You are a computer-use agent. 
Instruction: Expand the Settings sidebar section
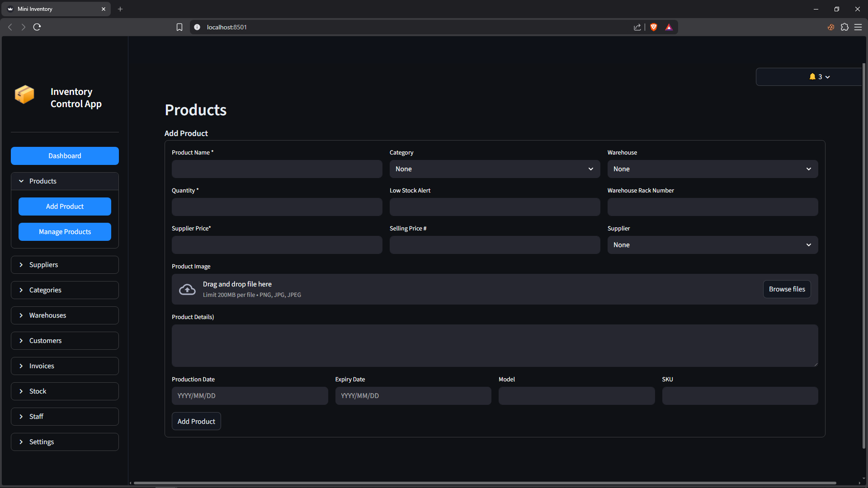[x=65, y=442]
